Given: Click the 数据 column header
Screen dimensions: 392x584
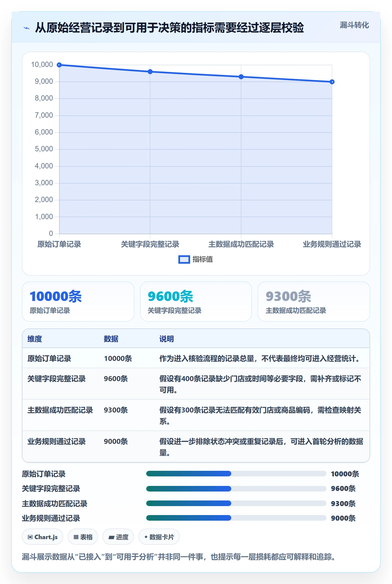Looking at the screenshot, I should pyautogui.click(x=111, y=339).
